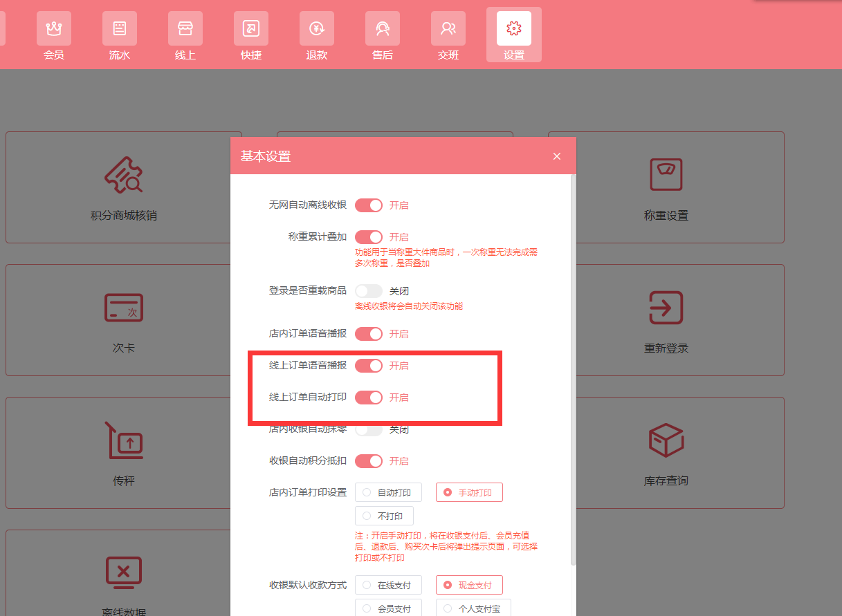Click the 店内订单打印设置 label
This screenshot has height=616, width=842.
[308, 493]
